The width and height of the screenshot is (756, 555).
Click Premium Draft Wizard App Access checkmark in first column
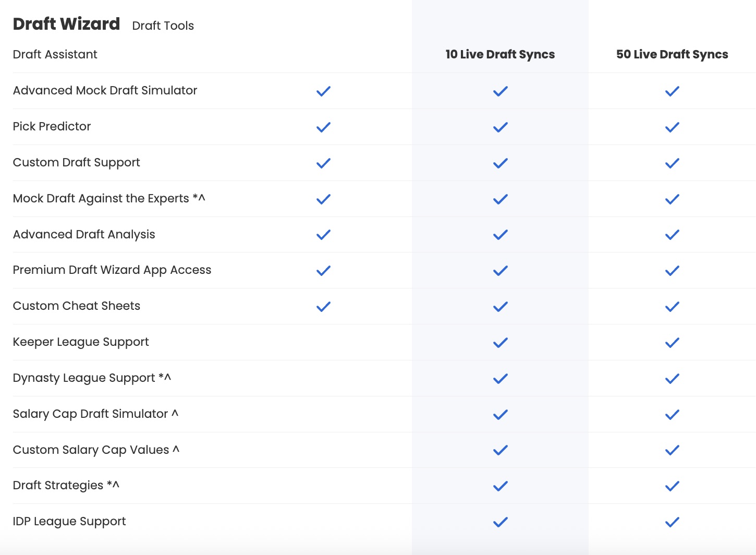(323, 271)
